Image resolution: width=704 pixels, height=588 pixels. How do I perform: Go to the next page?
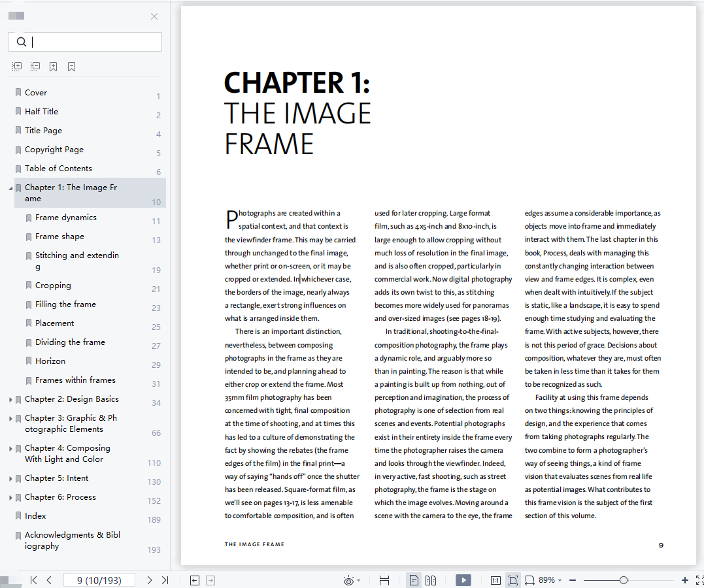coord(150,580)
